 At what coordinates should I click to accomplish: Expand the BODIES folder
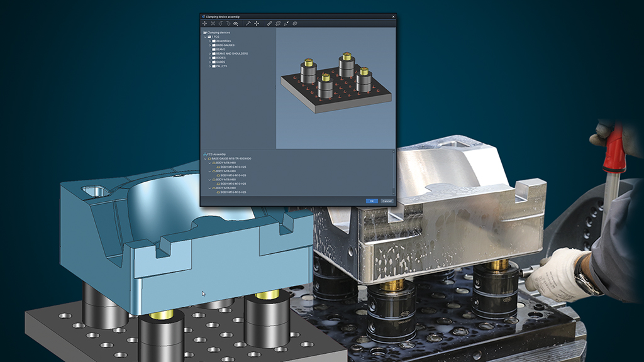(x=210, y=58)
